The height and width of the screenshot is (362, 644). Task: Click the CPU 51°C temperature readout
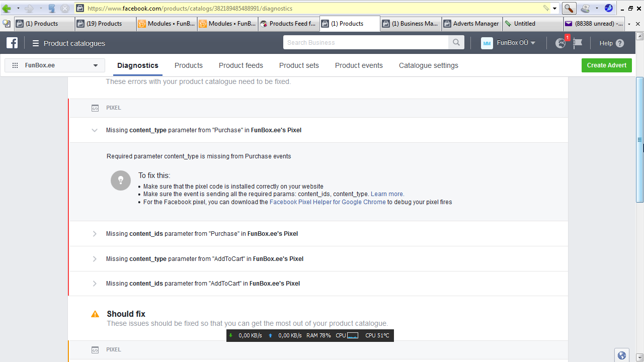click(377, 335)
